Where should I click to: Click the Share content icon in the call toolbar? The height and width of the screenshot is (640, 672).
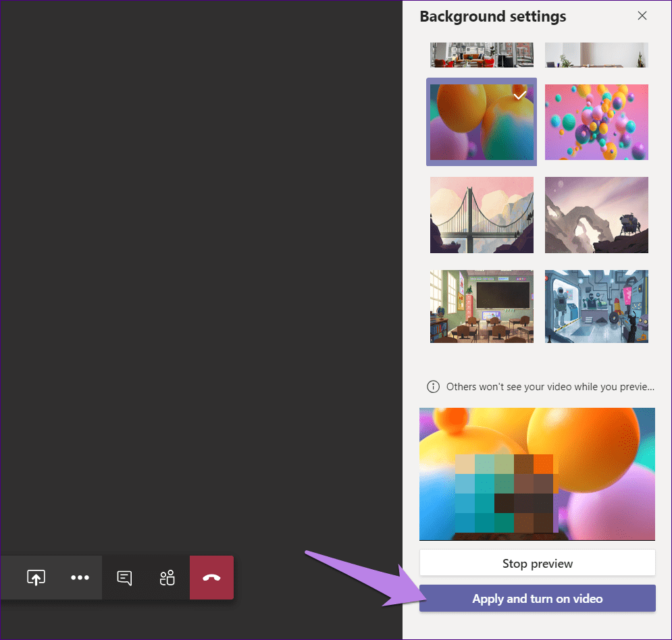[36, 577]
